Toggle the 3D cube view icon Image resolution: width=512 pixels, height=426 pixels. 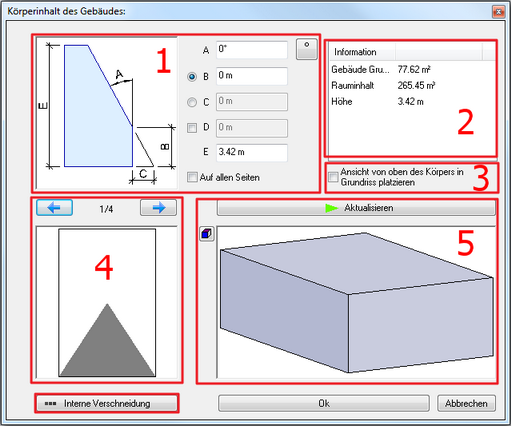coord(207,234)
